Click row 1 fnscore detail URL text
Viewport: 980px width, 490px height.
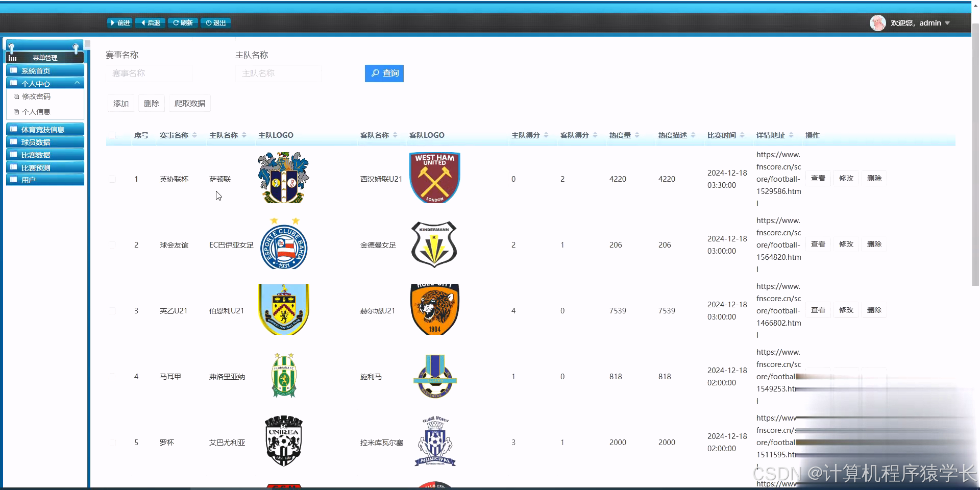(779, 179)
